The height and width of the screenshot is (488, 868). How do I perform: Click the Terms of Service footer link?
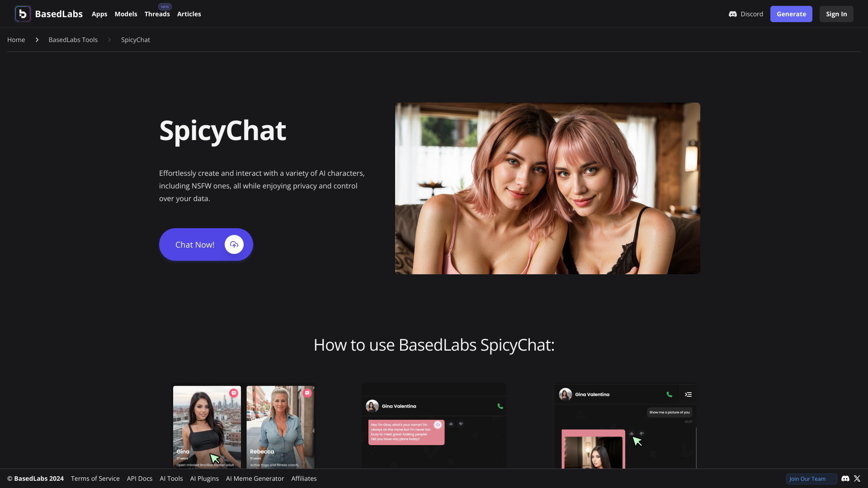(95, 478)
